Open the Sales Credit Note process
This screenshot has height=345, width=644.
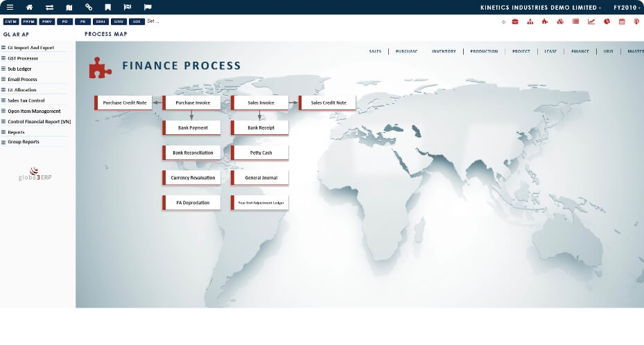(327, 103)
